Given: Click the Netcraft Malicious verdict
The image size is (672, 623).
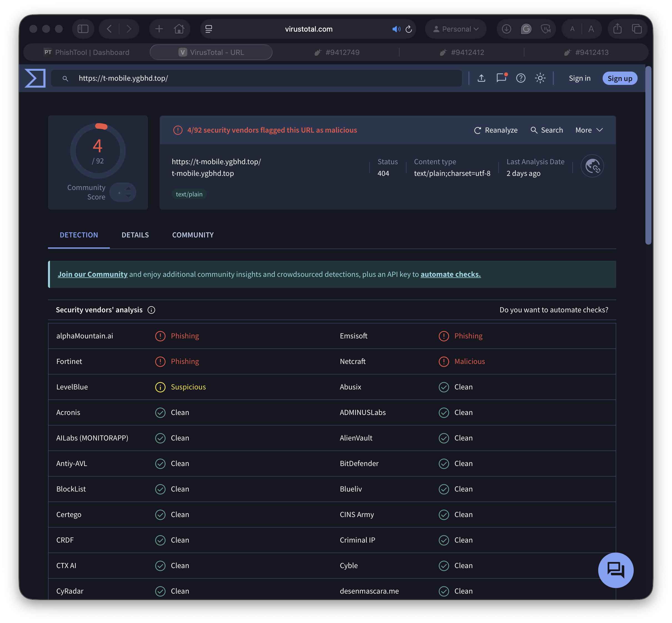Looking at the screenshot, I should 469,361.
